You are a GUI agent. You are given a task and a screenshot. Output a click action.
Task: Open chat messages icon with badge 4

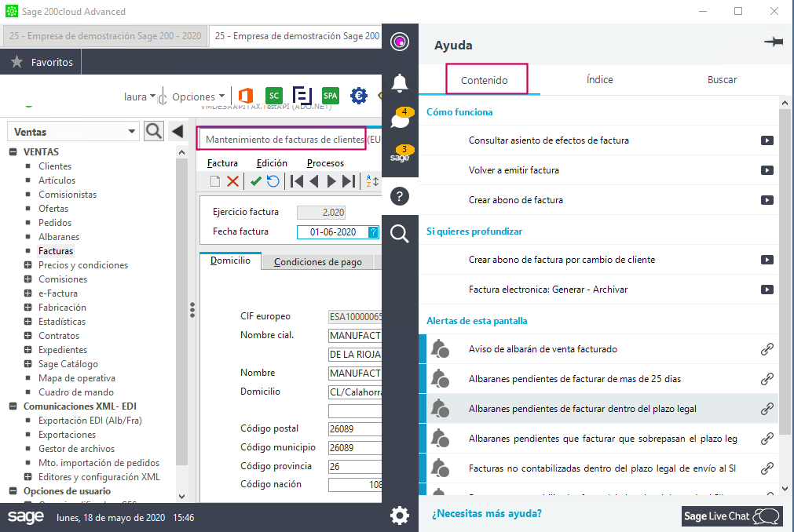coord(401,118)
